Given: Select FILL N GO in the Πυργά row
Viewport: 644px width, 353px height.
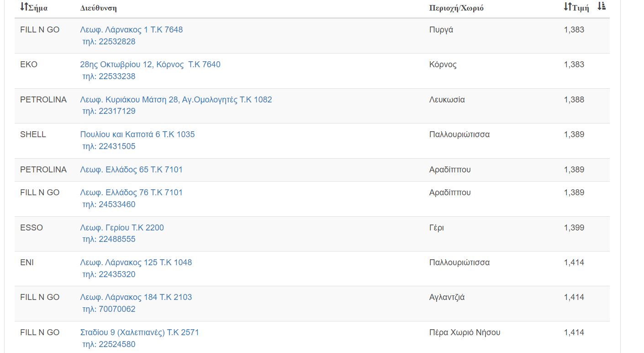Looking at the screenshot, I should tap(40, 30).
